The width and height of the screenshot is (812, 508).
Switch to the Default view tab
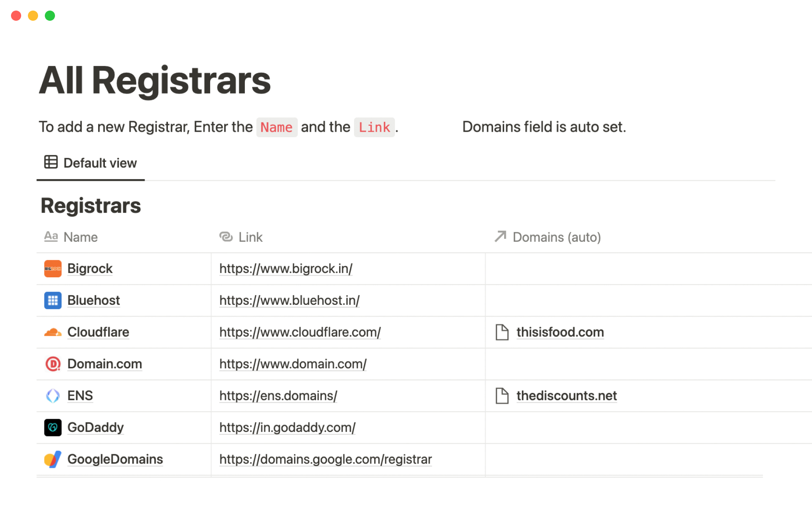(x=91, y=163)
